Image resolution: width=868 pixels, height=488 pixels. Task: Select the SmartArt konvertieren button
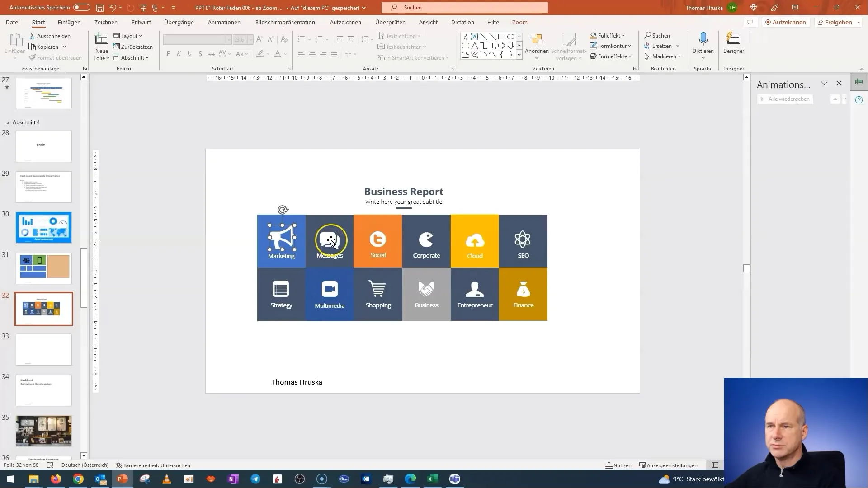click(415, 57)
